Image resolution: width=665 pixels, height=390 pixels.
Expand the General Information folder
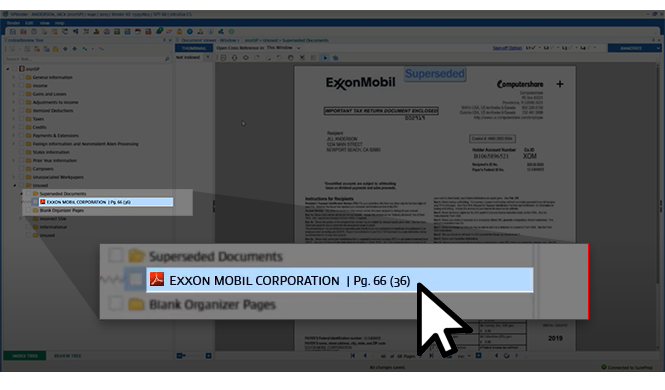click(x=14, y=77)
